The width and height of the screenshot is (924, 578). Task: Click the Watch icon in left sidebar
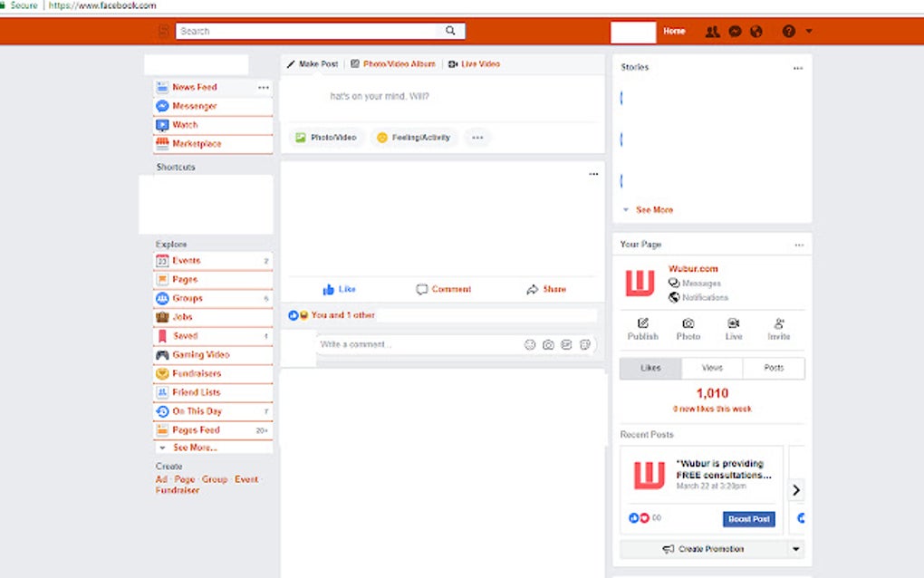(x=163, y=124)
